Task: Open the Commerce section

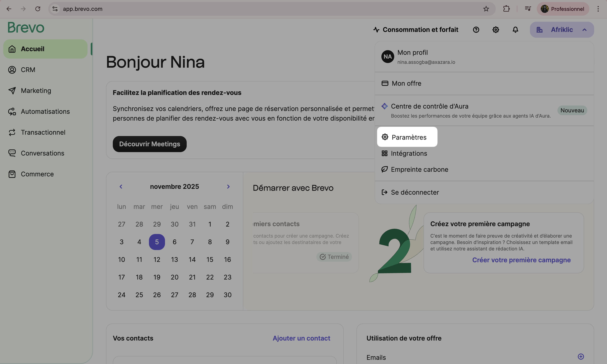Action: click(37, 174)
